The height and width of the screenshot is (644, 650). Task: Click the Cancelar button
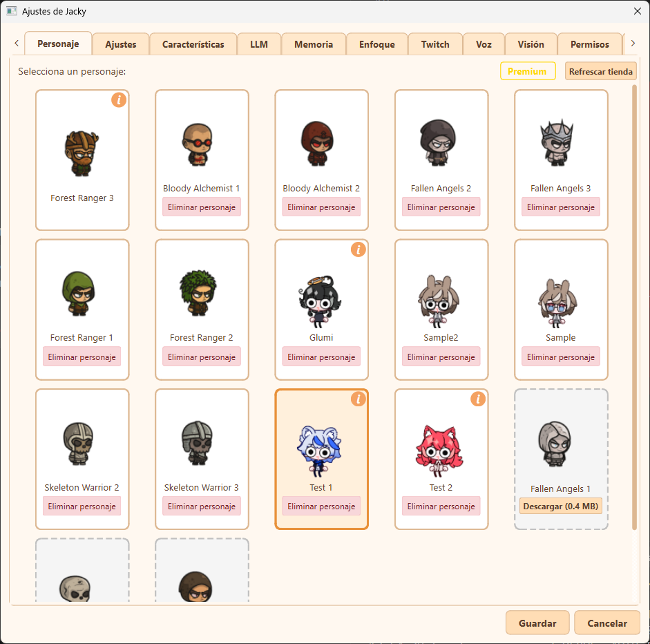pos(607,623)
